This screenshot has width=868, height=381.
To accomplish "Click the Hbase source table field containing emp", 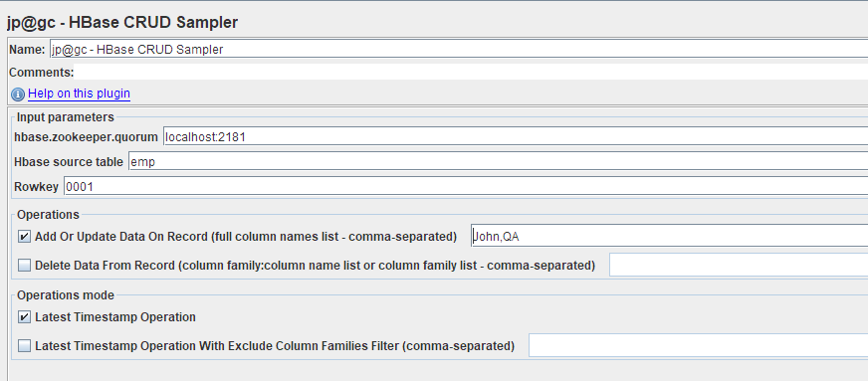I will coord(498,162).
